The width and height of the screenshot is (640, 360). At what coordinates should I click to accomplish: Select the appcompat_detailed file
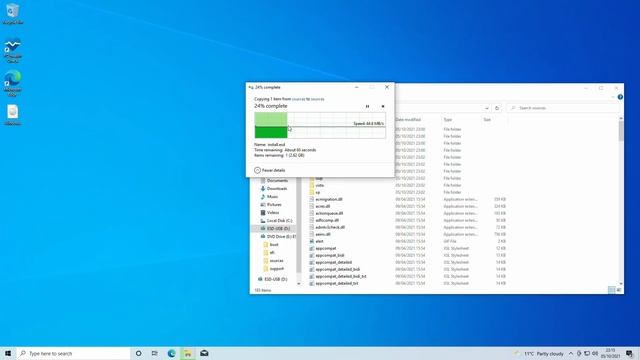point(333,262)
